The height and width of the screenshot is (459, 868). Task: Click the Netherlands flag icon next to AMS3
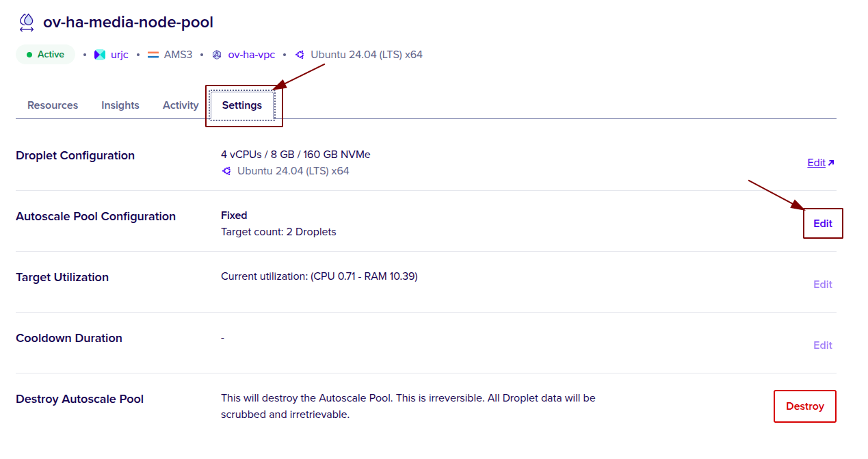tap(152, 54)
